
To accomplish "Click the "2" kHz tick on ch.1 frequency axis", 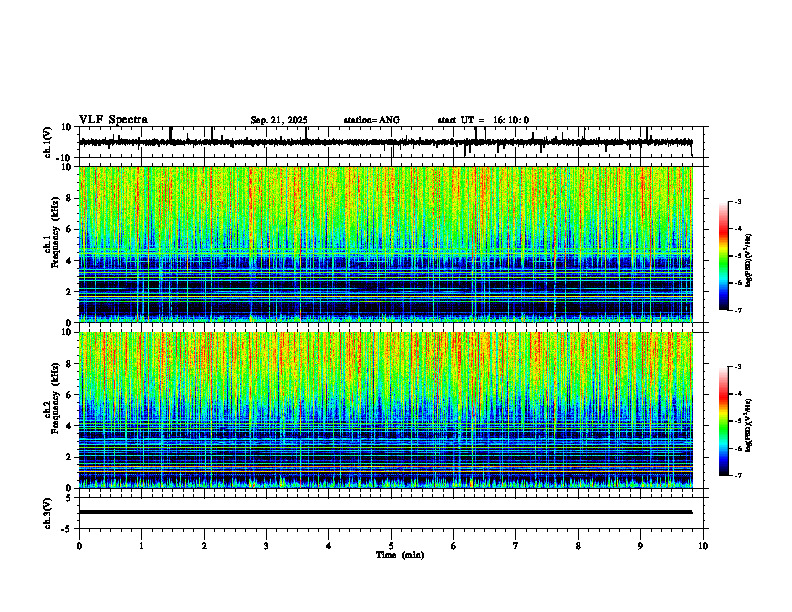I will click(x=70, y=291).
